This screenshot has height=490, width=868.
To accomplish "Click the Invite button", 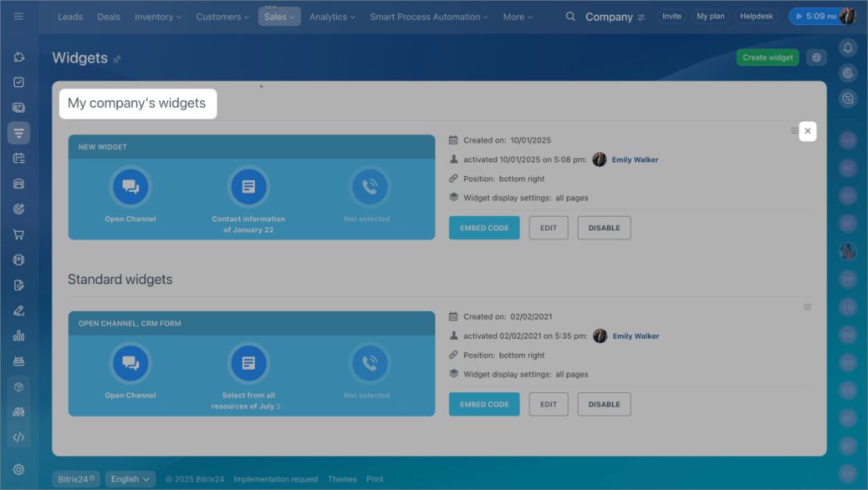I will coord(672,16).
